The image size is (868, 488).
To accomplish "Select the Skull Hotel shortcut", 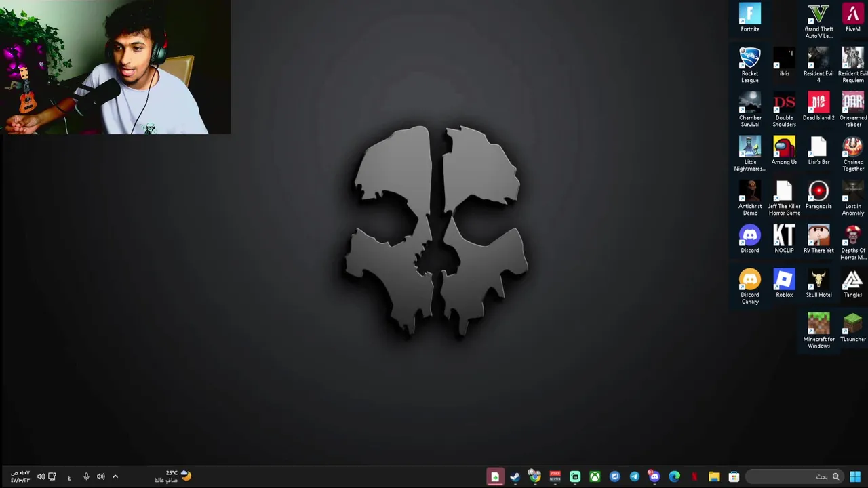I will tap(818, 283).
